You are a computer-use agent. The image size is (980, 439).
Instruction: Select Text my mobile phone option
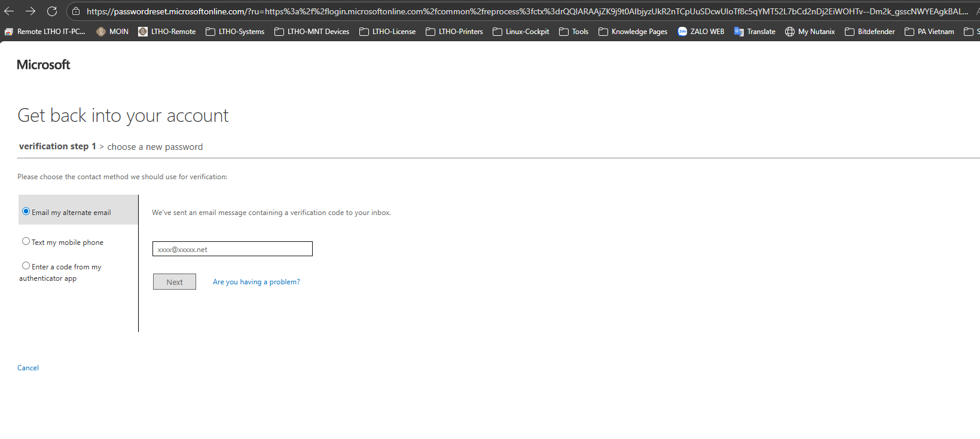pyautogui.click(x=26, y=241)
